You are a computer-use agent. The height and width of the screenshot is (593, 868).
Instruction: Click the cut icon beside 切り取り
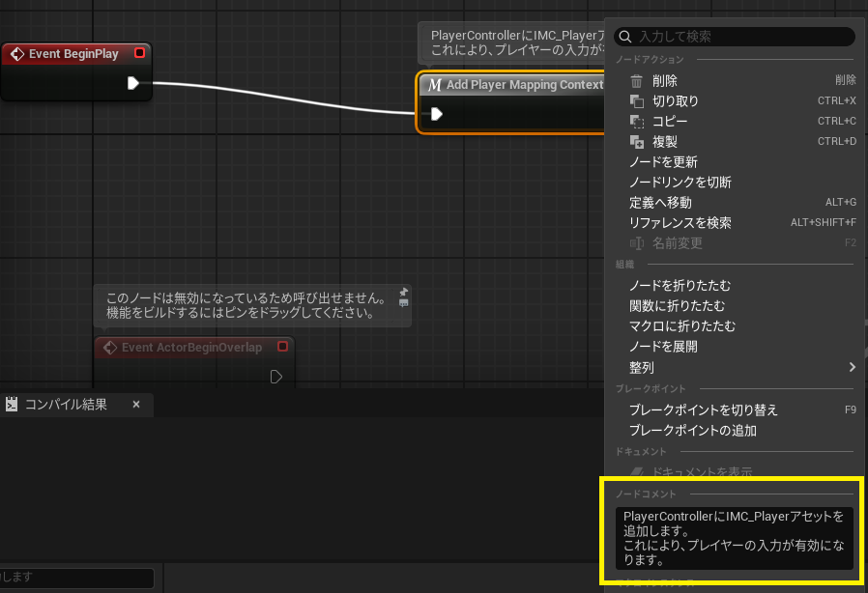(x=637, y=101)
